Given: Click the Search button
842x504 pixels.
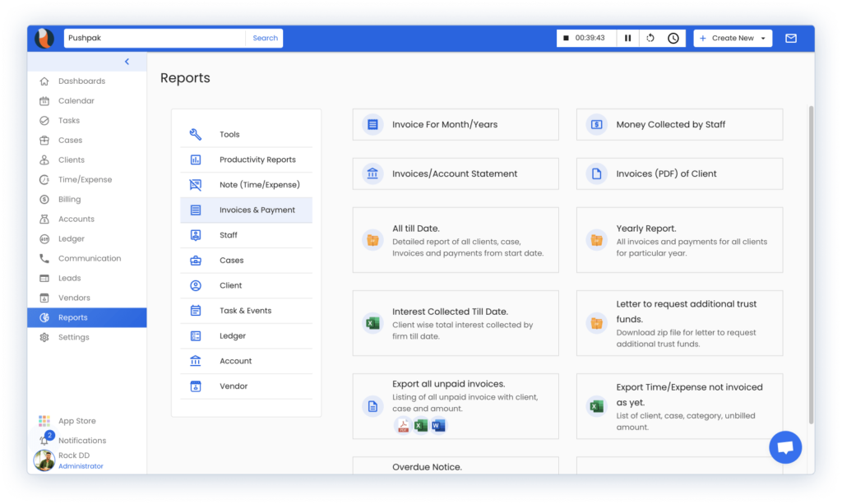Looking at the screenshot, I should pyautogui.click(x=264, y=38).
